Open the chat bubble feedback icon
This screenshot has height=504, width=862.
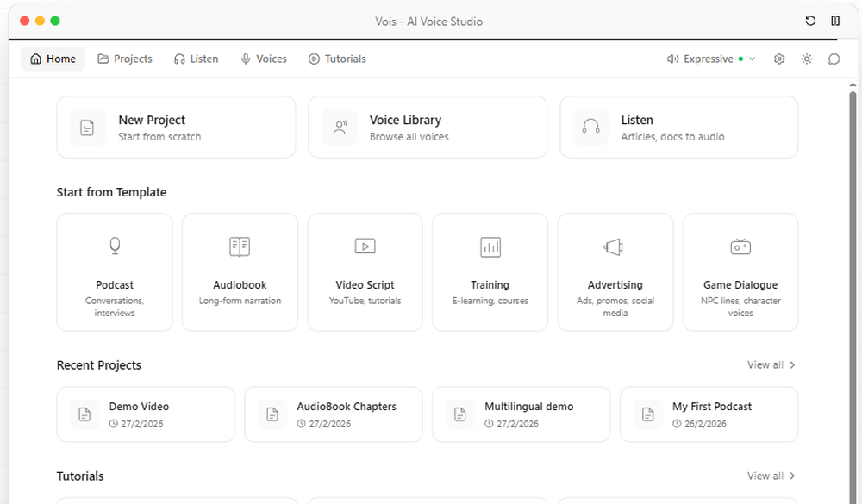coord(834,59)
